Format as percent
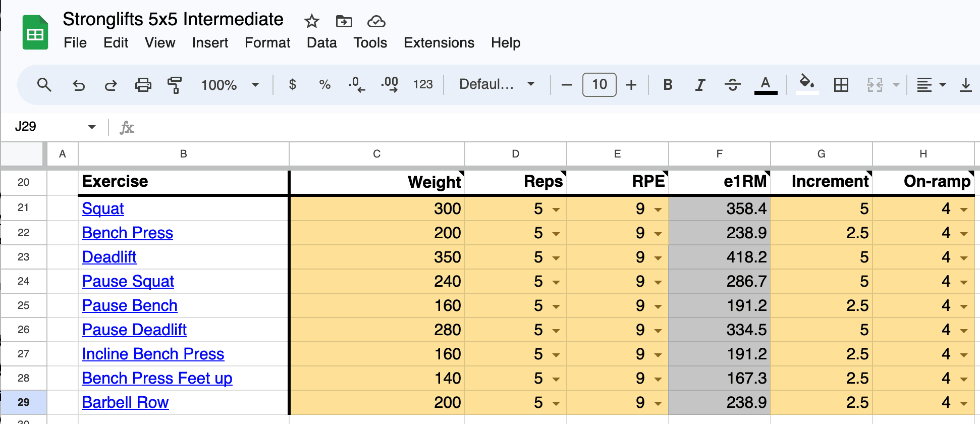 [324, 85]
